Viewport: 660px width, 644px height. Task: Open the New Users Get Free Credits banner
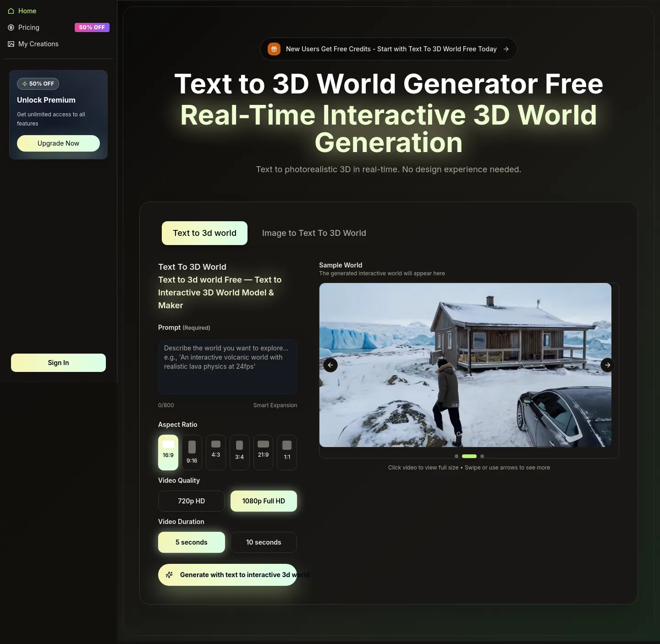tap(389, 49)
